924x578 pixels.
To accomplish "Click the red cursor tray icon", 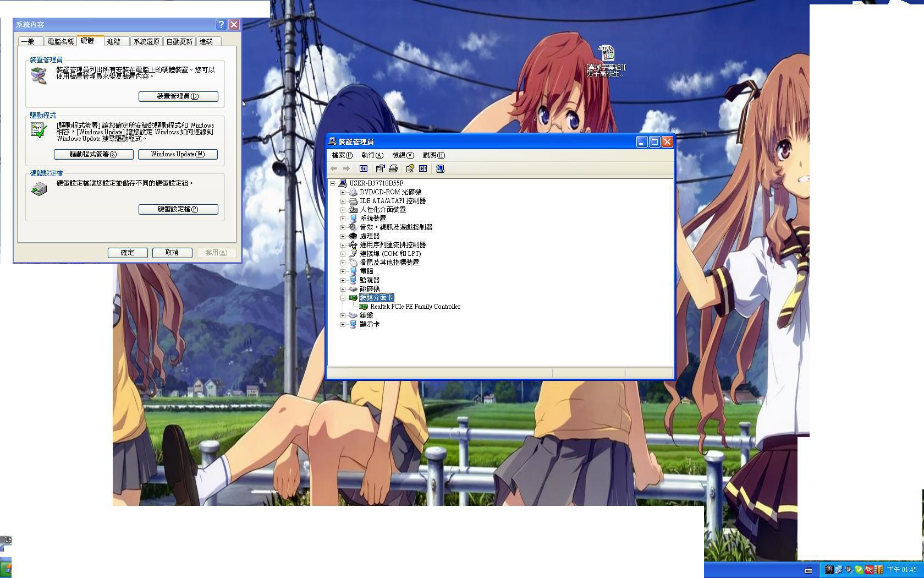I will (868, 570).
